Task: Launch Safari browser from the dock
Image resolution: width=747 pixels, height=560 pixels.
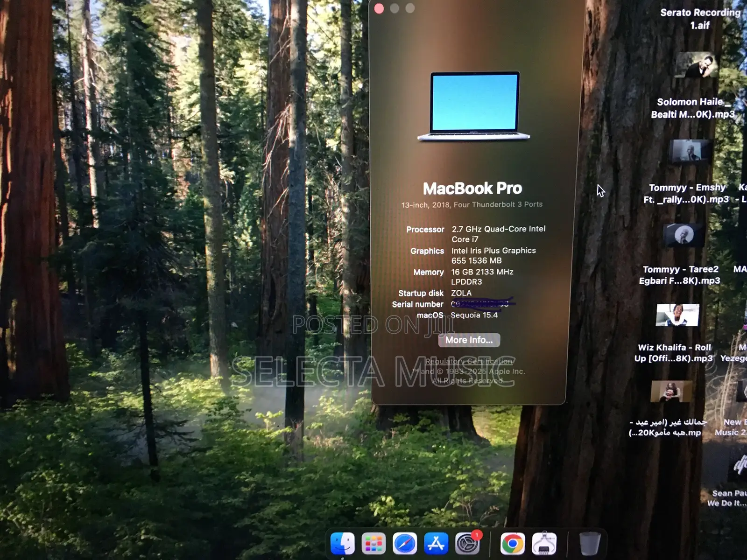Action: pos(404,544)
